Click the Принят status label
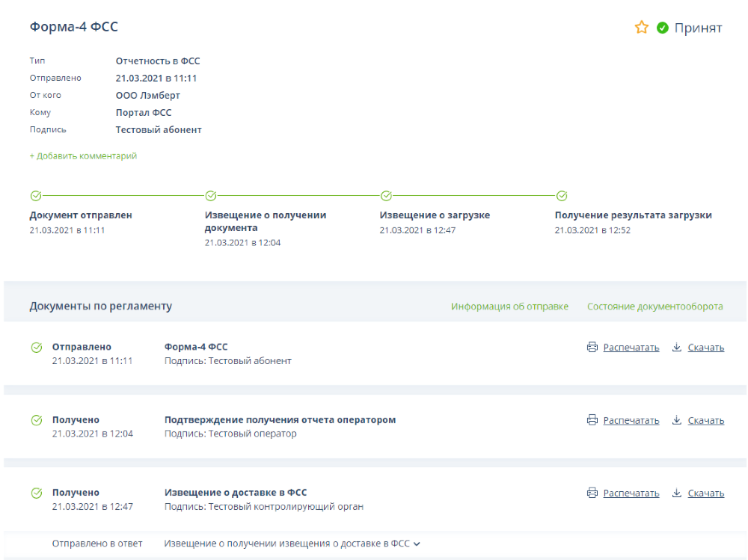Viewport: 748px width, 560px height. pos(698,28)
